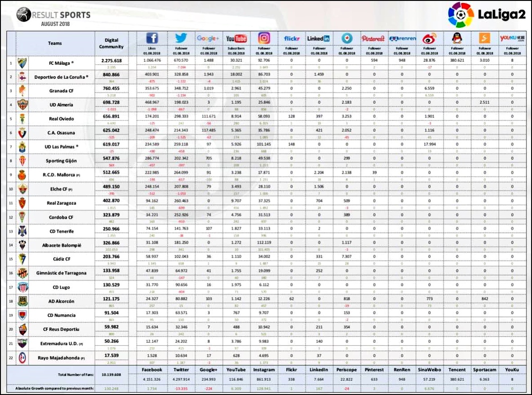Click the "Sporting Gijón" team name
532x395 pixels.
(61, 161)
